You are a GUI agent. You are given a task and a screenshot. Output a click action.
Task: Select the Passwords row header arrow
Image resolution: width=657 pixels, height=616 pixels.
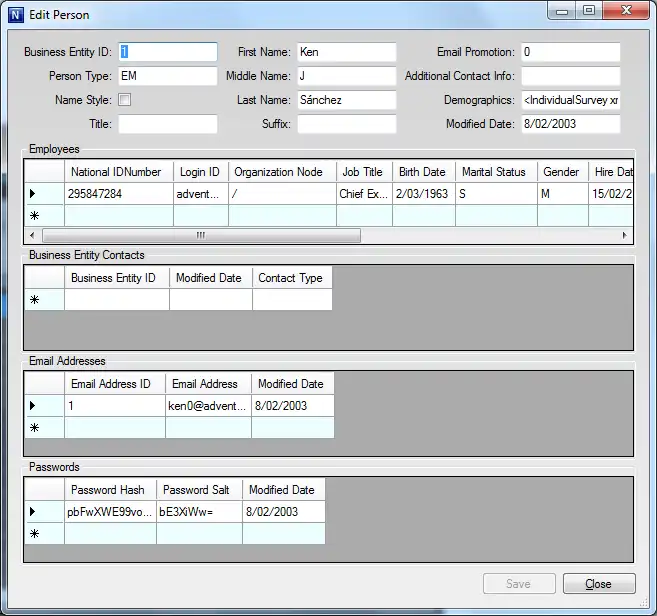click(44, 512)
